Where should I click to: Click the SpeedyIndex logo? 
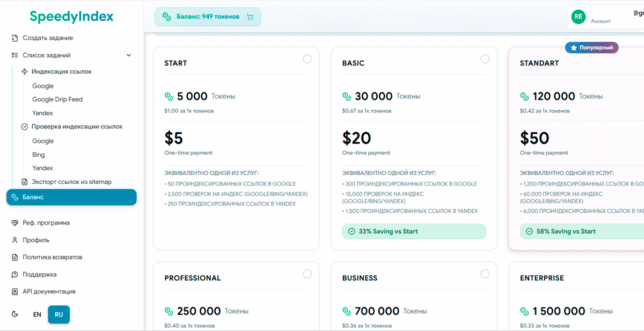coord(71,17)
